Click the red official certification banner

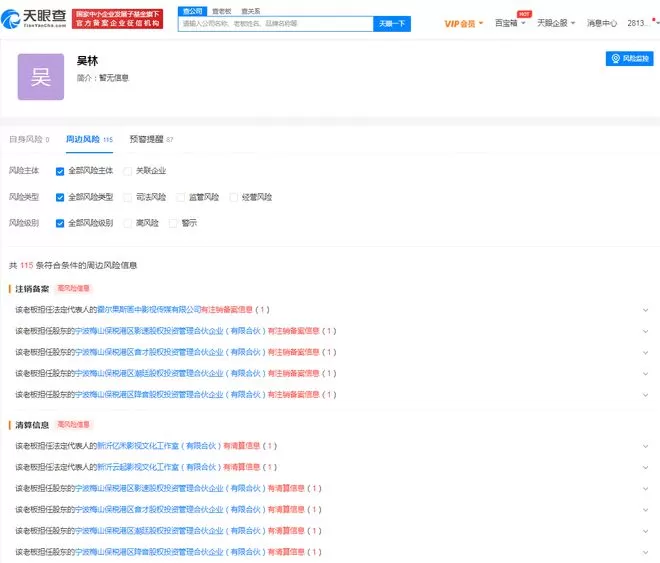coord(117,19)
